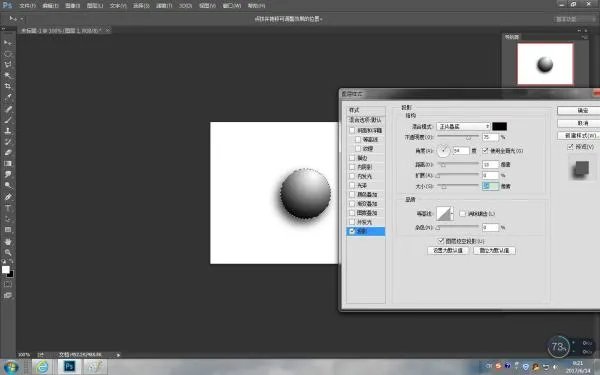
Task: Select the Dodge tool
Action: [8, 185]
